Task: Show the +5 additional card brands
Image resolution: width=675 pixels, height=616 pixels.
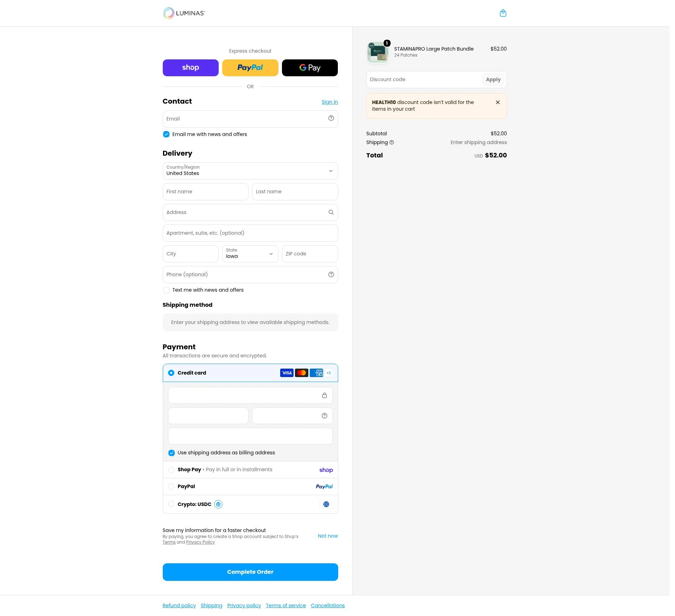Action: point(328,373)
